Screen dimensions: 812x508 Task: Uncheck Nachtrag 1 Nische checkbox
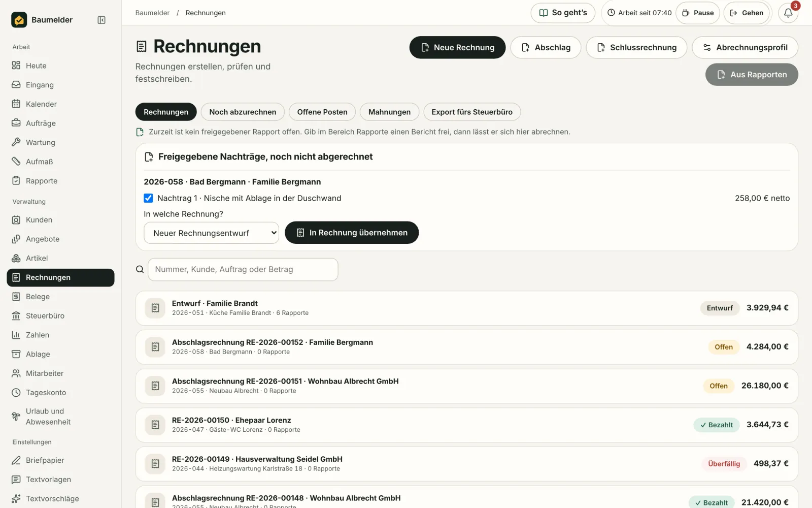click(x=148, y=198)
